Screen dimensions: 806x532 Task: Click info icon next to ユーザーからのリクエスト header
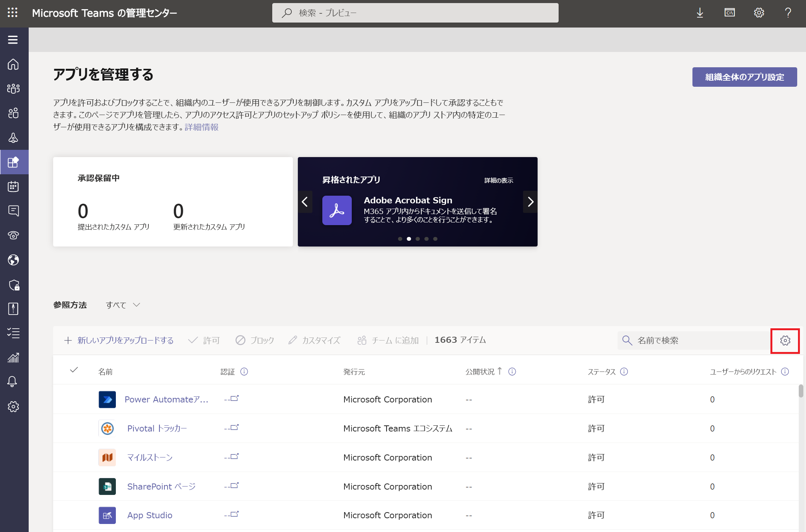click(x=785, y=371)
